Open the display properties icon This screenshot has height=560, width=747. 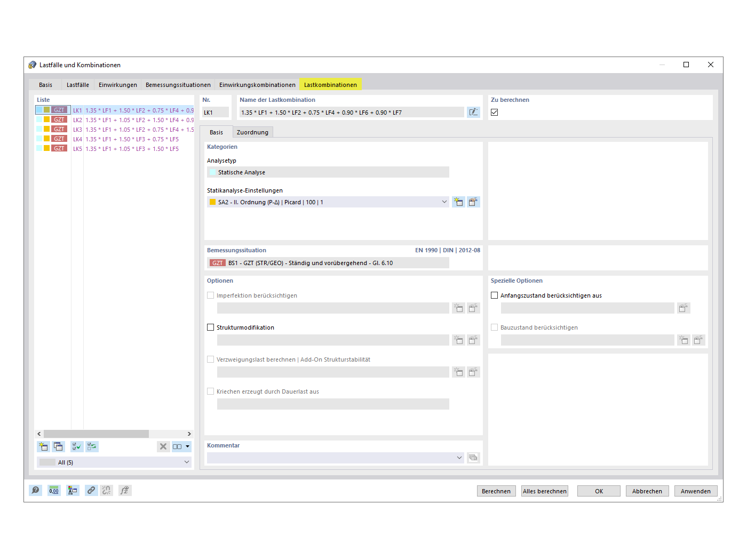(x=73, y=490)
